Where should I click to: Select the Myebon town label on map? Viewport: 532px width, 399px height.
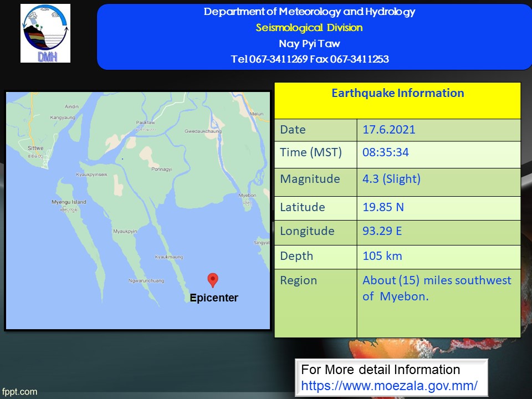[247, 196]
